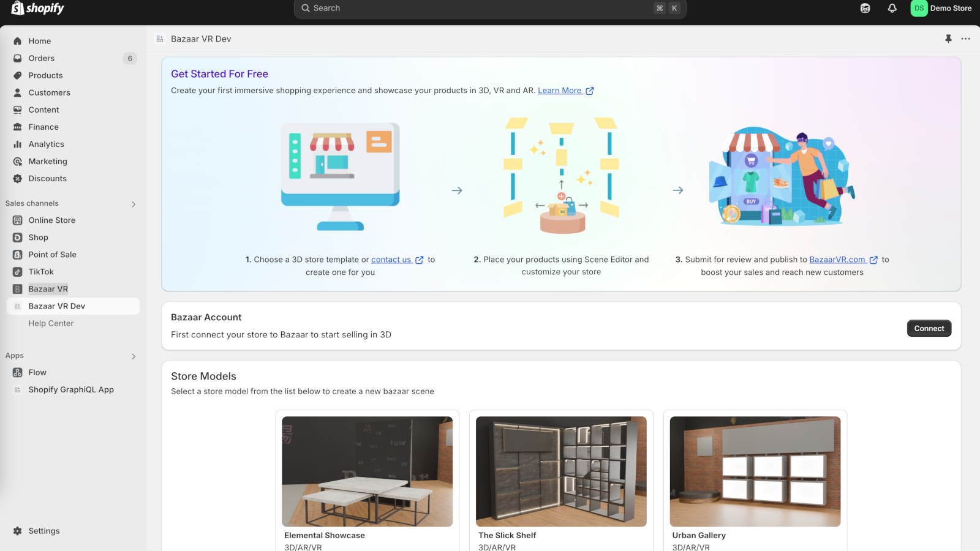The image size is (980, 551).
Task: Click the Content icon in sidebar
Action: tap(18, 110)
